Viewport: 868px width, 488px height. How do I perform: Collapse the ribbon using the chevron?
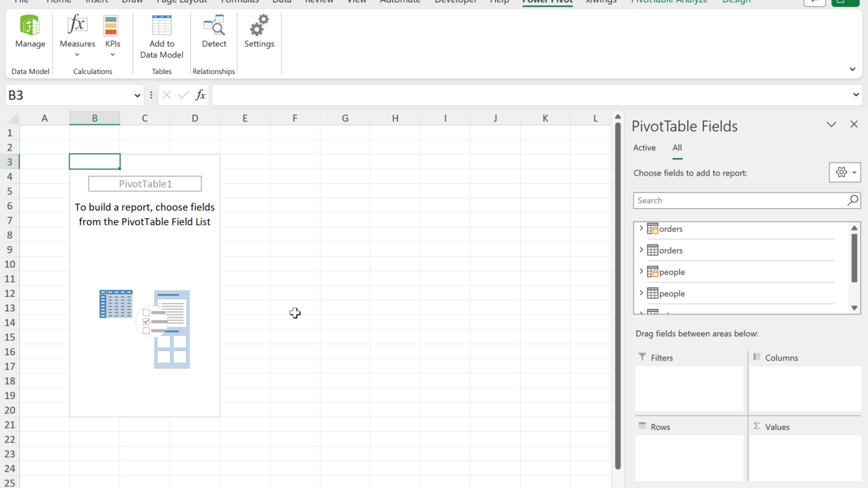coord(852,69)
